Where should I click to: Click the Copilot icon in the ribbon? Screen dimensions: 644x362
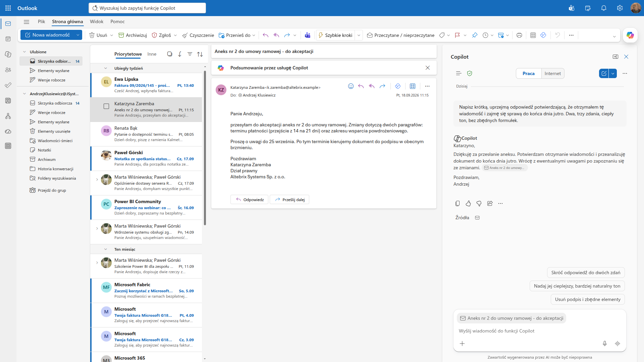[630, 35]
